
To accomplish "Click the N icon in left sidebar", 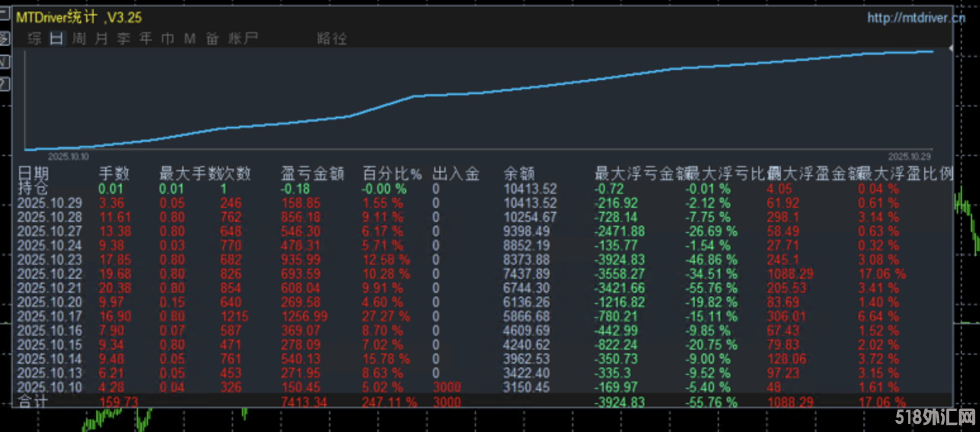I will [4, 61].
